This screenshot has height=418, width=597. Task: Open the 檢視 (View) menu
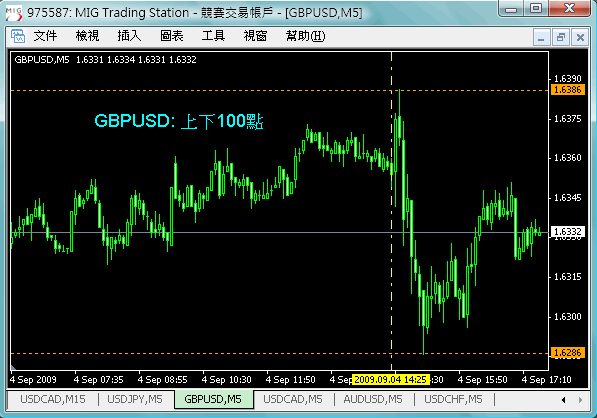coord(87,36)
